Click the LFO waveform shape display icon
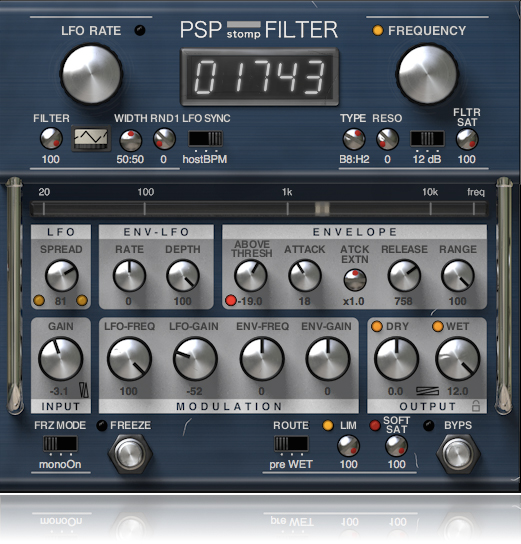521x544 pixels. 92,138
